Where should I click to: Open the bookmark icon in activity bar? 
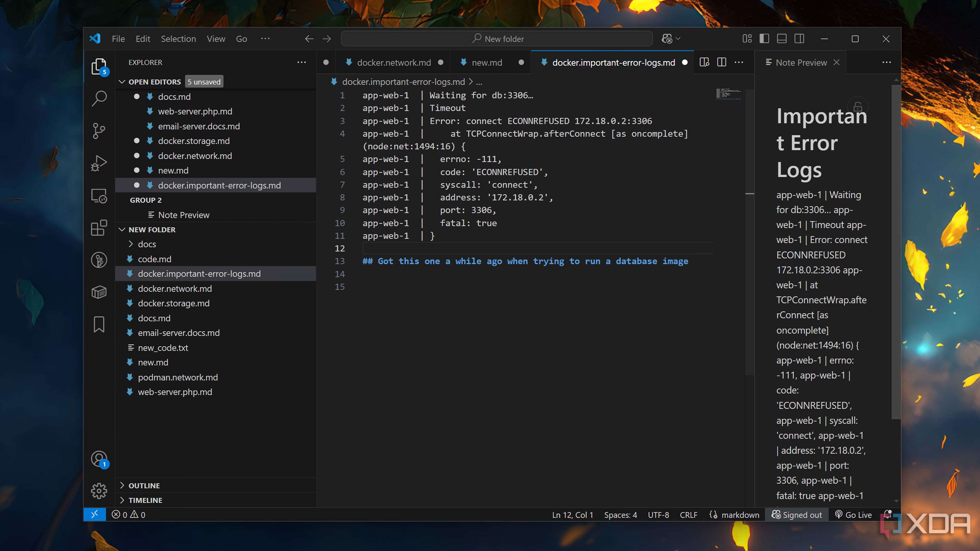pyautogui.click(x=99, y=324)
